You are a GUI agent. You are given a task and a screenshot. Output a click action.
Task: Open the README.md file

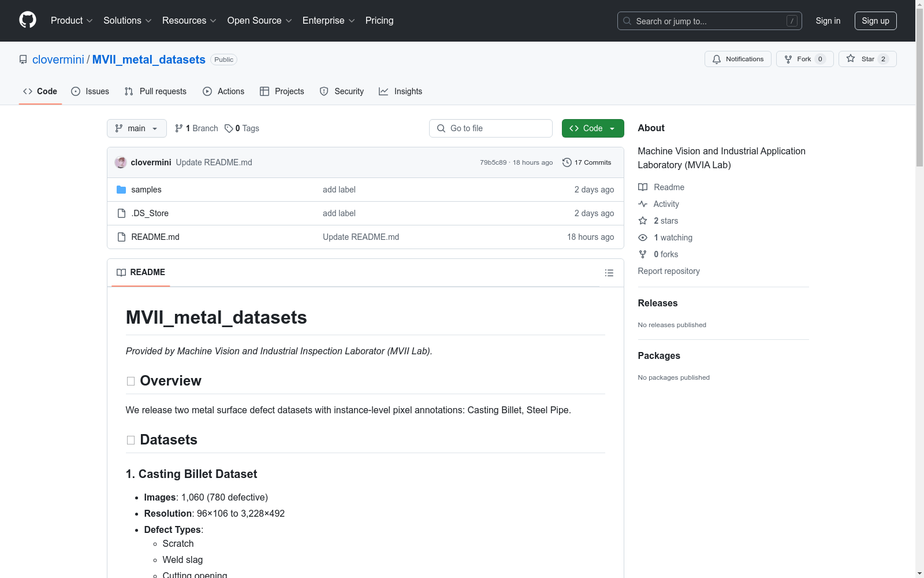[155, 237]
